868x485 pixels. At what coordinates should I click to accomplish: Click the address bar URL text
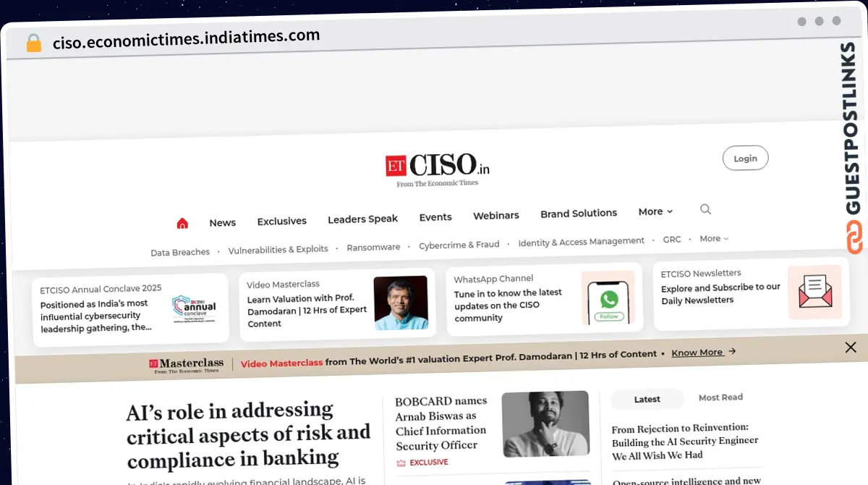[x=186, y=38]
